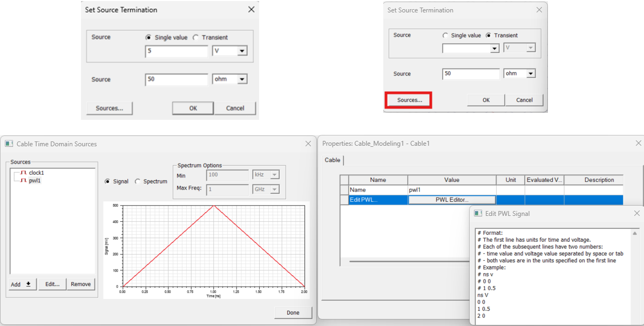Switch to the Cable tab in Properties
The width and height of the screenshot is (644, 326).
pos(332,160)
